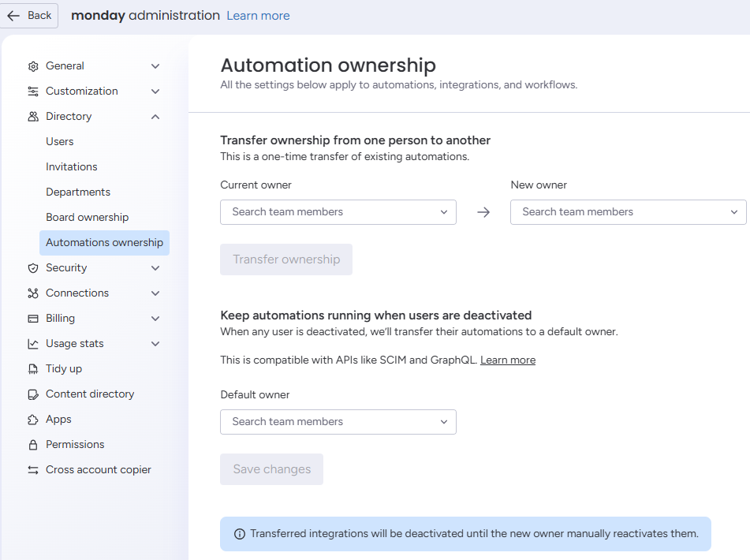
Task: Open the Users menu item
Action: (60, 141)
